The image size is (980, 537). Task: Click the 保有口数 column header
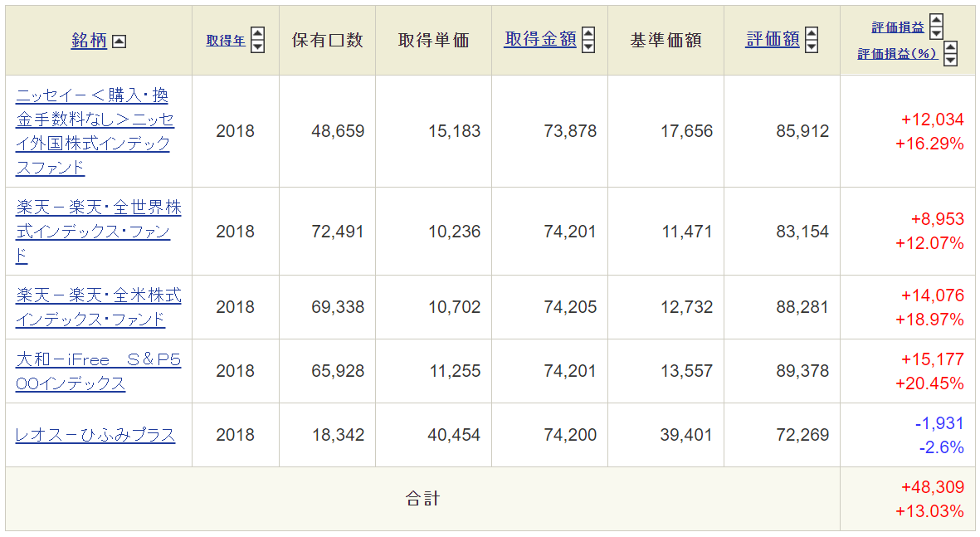(x=328, y=41)
